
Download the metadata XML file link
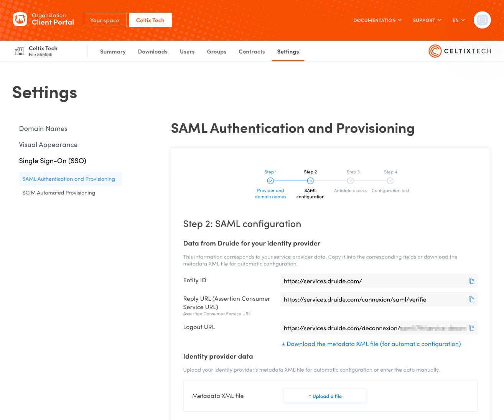coord(371,344)
